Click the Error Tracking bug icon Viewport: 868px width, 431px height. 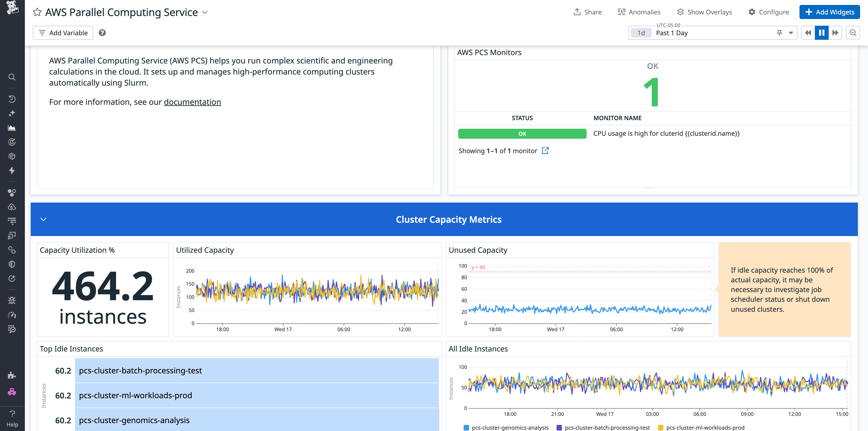(12, 300)
